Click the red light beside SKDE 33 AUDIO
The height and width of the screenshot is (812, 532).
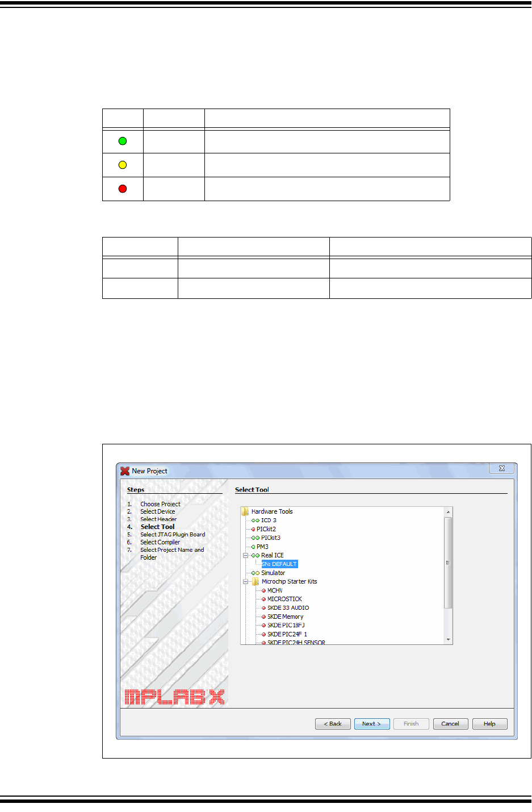coord(263,608)
